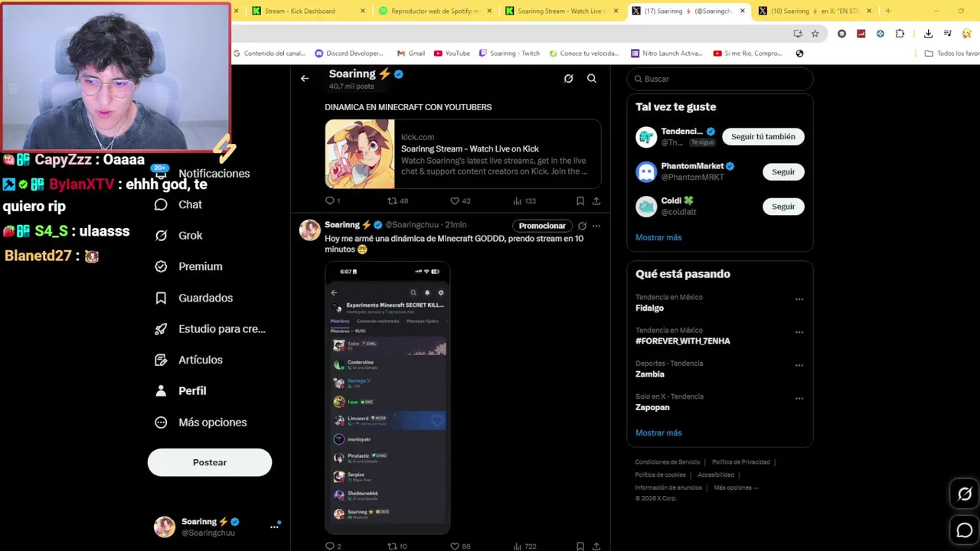The height and width of the screenshot is (551, 980).
Task: Open Premium in the sidebar
Action: coord(188,266)
